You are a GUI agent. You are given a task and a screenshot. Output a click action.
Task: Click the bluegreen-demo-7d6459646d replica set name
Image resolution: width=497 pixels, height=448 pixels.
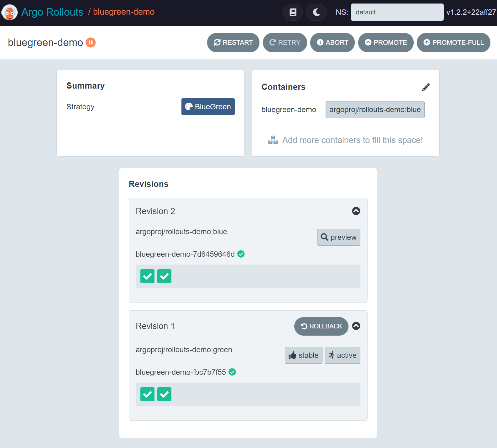click(x=185, y=254)
